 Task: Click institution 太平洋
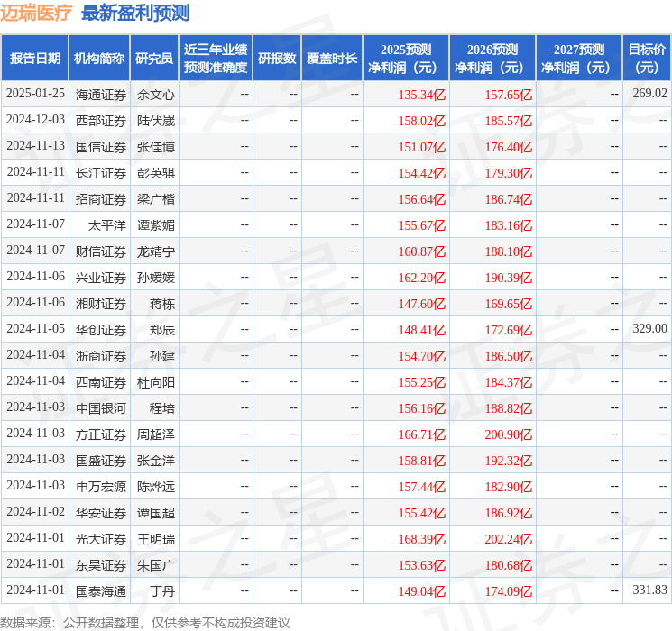coord(107,225)
